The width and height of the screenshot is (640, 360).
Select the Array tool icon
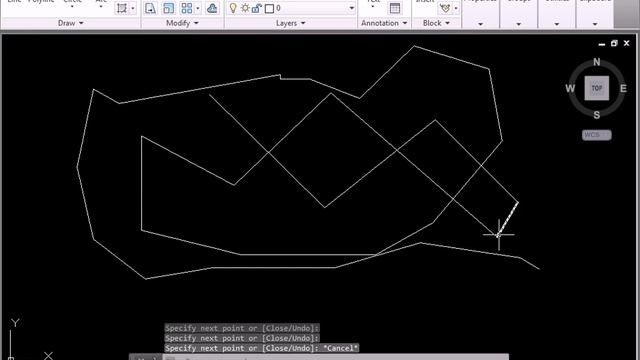187,8
